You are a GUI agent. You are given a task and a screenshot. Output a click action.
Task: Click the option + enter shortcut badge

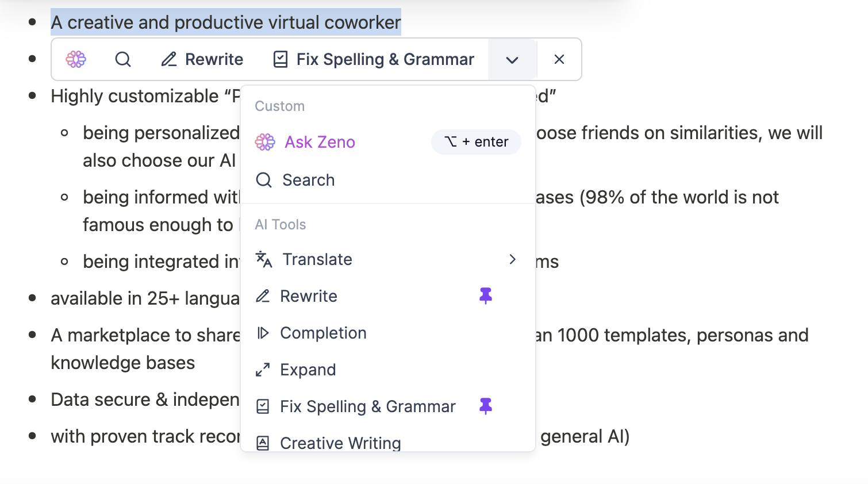pos(476,142)
